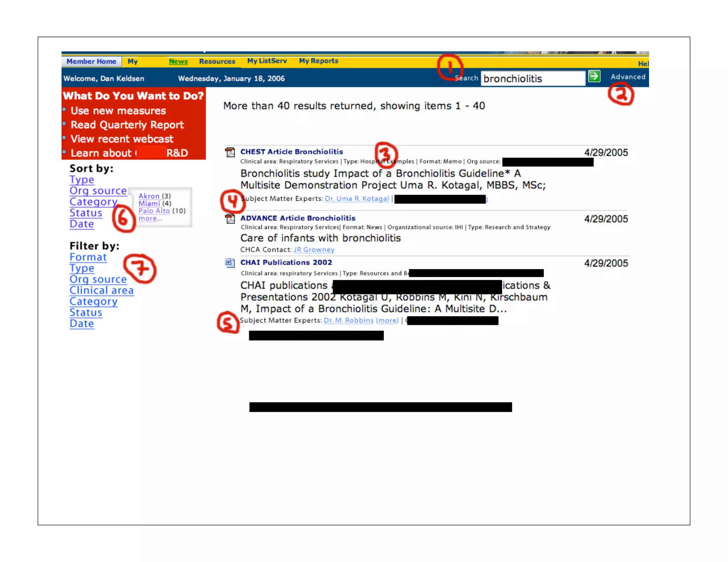The image size is (728, 562).
Task: Click expert link Dr. Uma R. Kotagal
Action: click(357, 199)
